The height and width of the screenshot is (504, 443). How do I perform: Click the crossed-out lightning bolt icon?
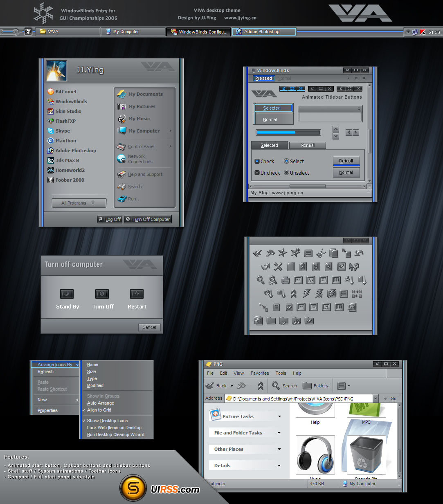(319, 293)
